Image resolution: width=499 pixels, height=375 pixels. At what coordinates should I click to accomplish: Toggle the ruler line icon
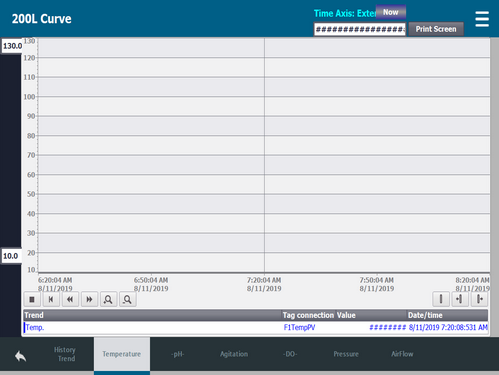pos(441,299)
